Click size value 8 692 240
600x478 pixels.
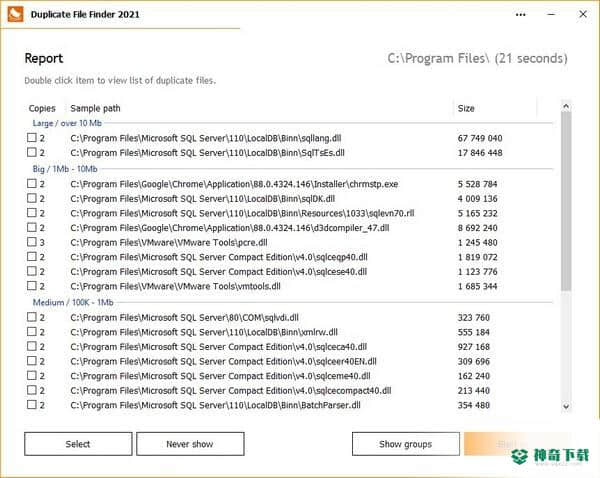pos(478,228)
